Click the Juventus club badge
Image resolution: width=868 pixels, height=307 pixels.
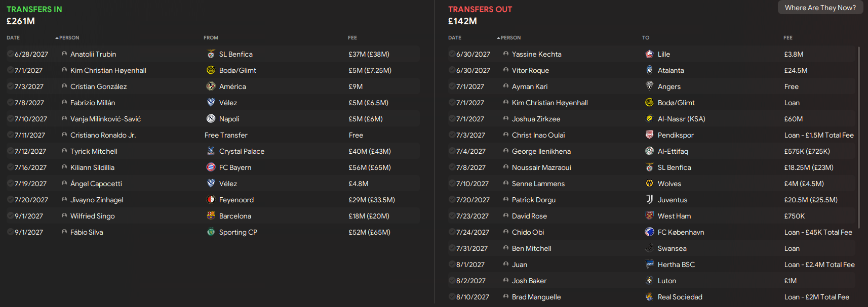(650, 200)
